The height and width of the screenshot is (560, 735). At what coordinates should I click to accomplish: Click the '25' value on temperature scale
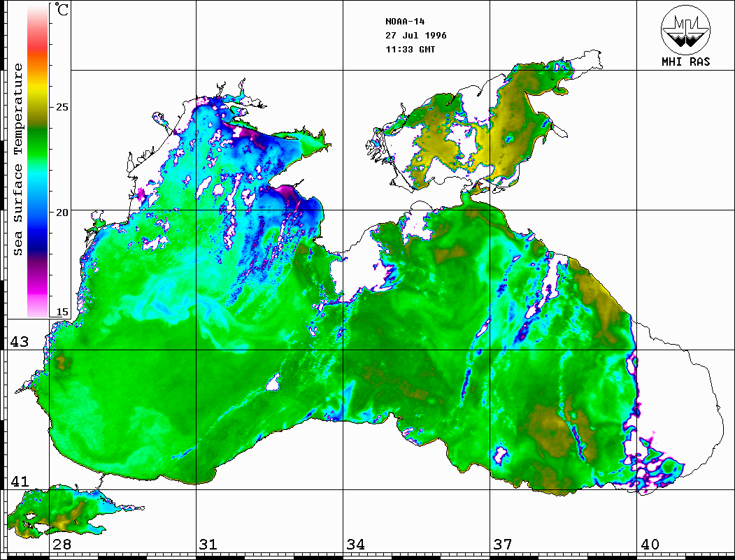point(62,107)
